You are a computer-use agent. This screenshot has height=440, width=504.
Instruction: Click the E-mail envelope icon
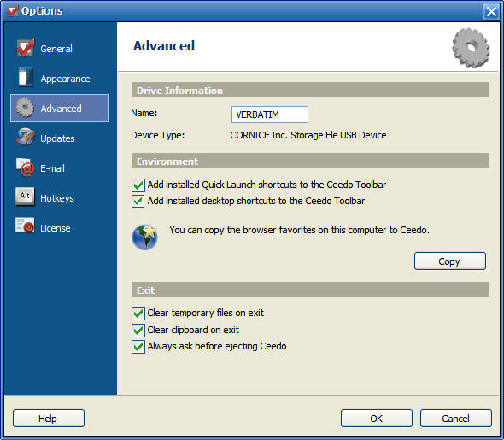point(25,167)
